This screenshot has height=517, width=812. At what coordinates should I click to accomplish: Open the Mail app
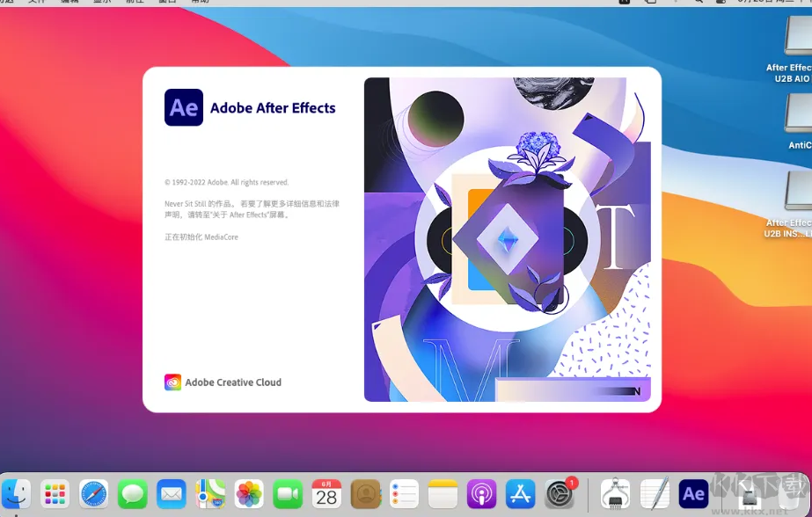pos(171,493)
